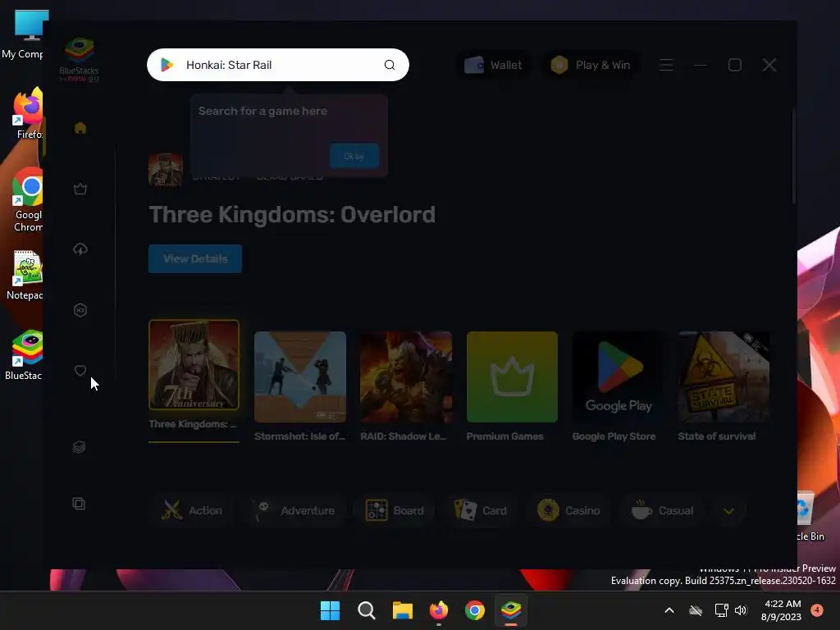
Task: Open the clock showing 4:22 AM
Action: (781, 610)
